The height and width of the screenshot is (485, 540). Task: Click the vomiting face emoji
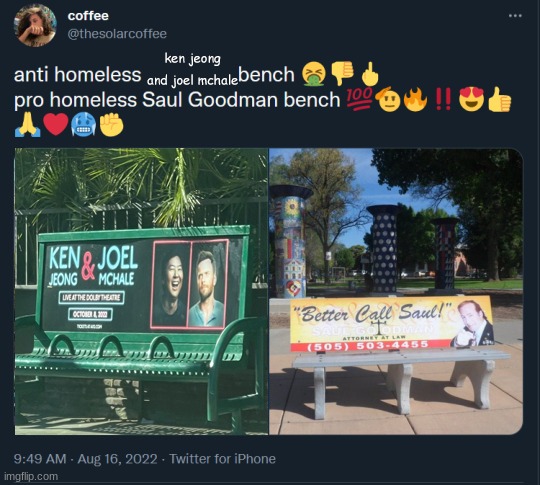[x=313, y=75]
